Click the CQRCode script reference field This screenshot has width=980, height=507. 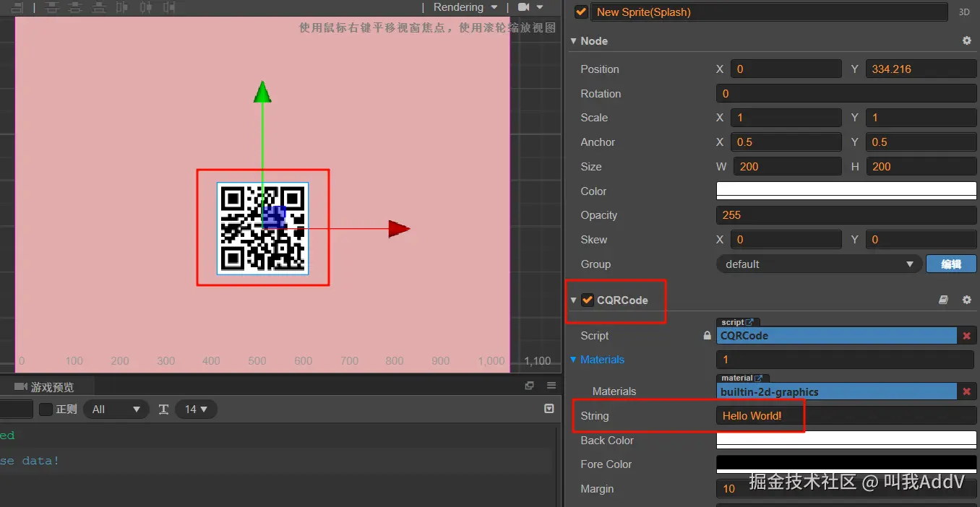(x=837, y=335)
